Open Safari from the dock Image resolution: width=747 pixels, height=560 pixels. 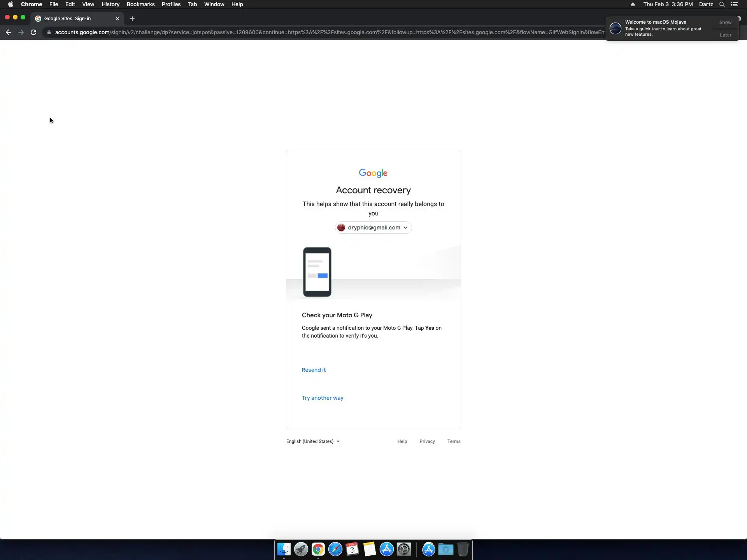point(335,549)
